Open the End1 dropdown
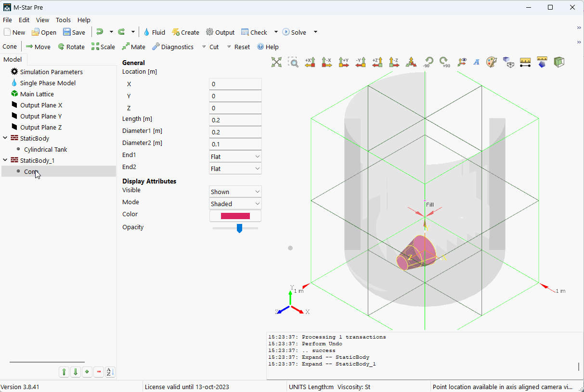Screen dimensions: 584x392 (235, 157)
